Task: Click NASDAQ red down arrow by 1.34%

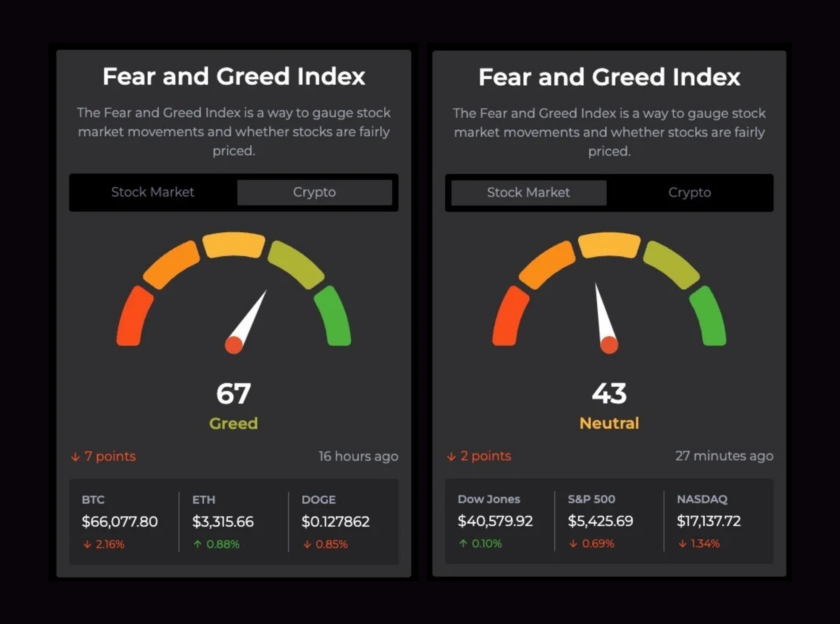Action: click(682, 544)
